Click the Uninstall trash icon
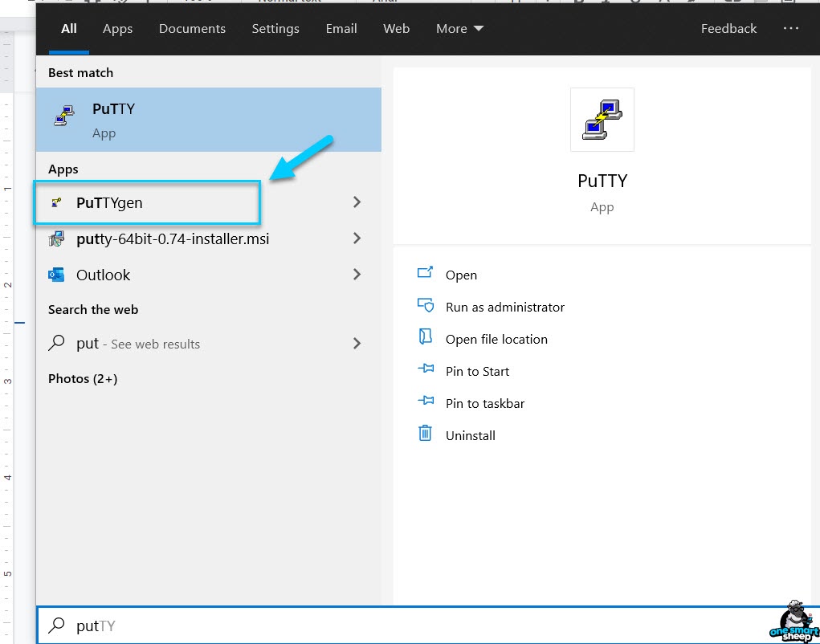Image resolution: width=820 pixels, height=644 pixels. (425, 433)
